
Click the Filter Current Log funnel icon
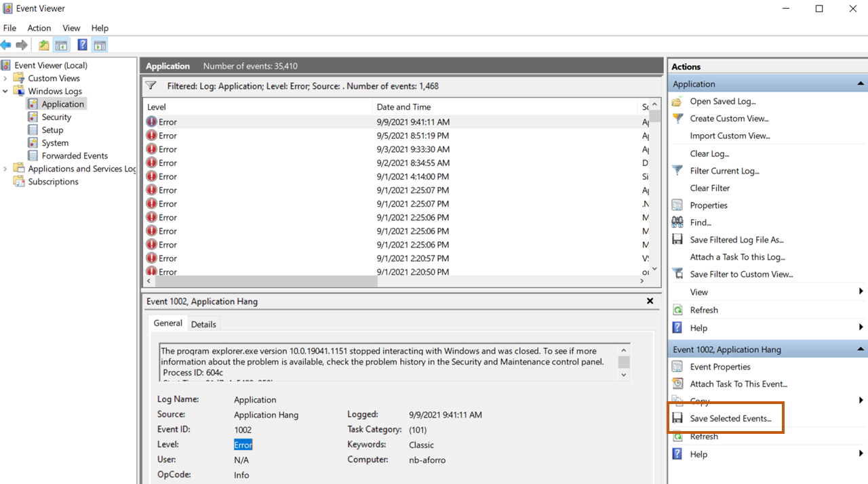click(x=677, y=170)
